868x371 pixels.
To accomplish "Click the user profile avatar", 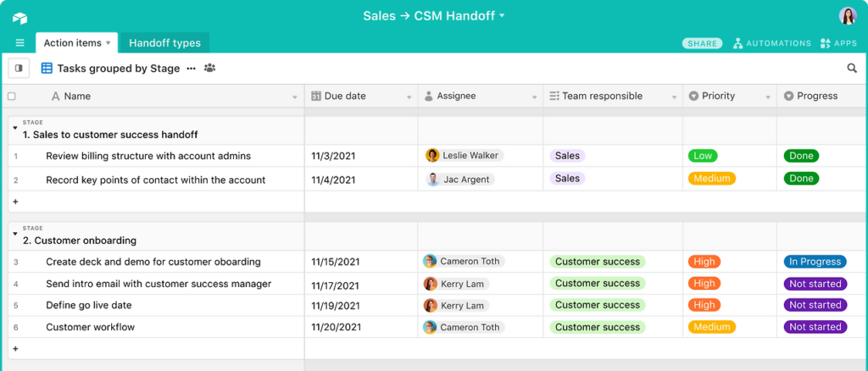I will 848,16.
